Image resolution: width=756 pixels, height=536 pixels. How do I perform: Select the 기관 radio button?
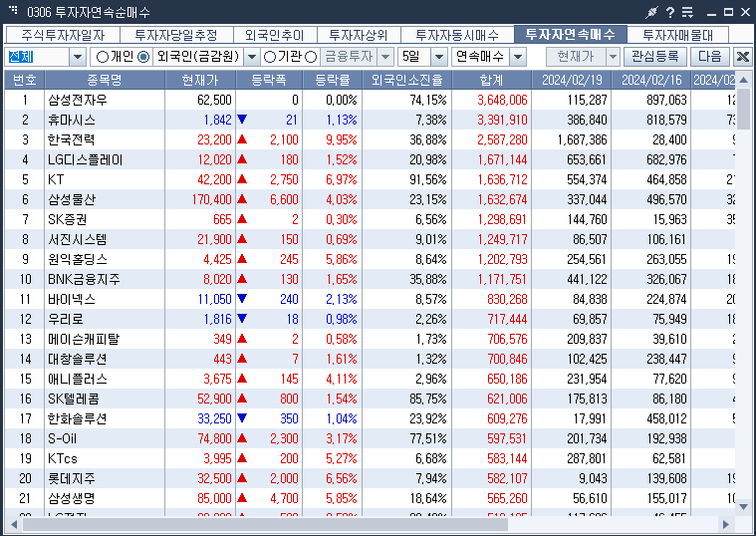pos(270,57)
